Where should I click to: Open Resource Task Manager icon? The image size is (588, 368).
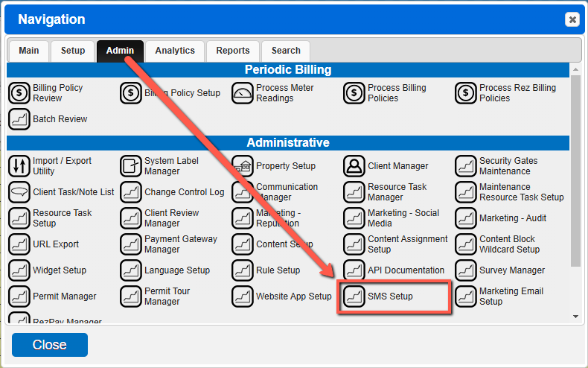[354, 192]
